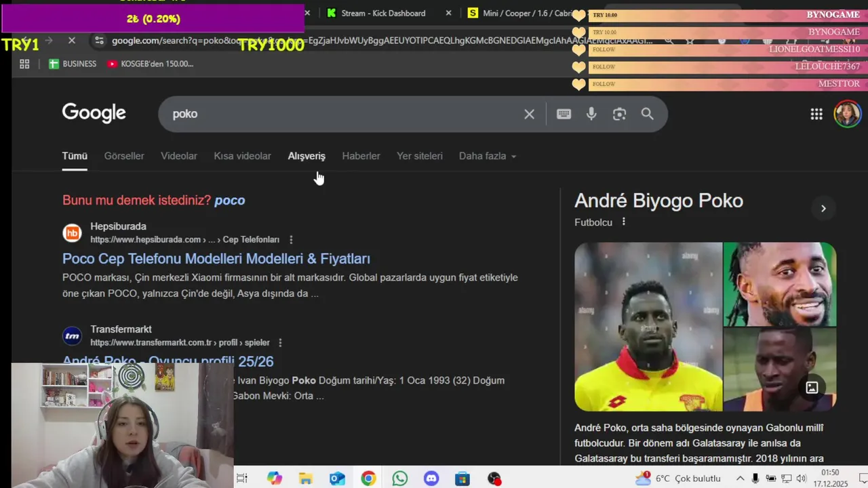Open Outlook from the taskbar
Viewport: 868px width, 488px height.
pos(337,479)
